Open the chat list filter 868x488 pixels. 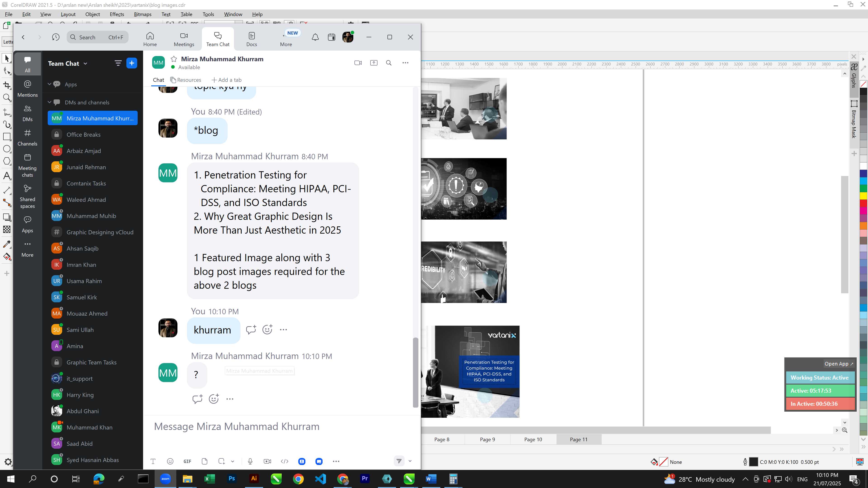click(118, 63)
